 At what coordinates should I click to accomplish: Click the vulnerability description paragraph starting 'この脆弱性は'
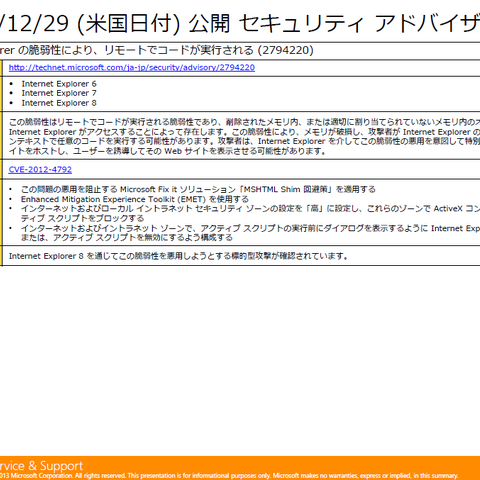tap(244, 137)
